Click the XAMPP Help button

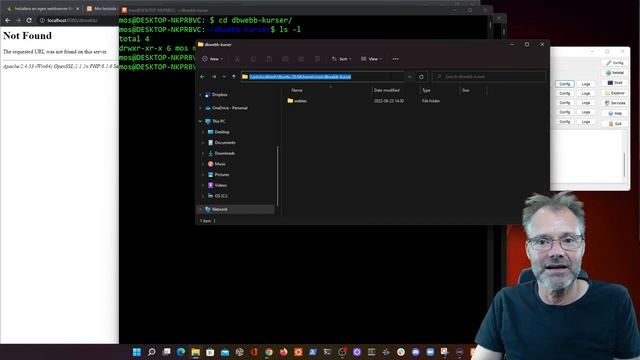click(615, 113)
